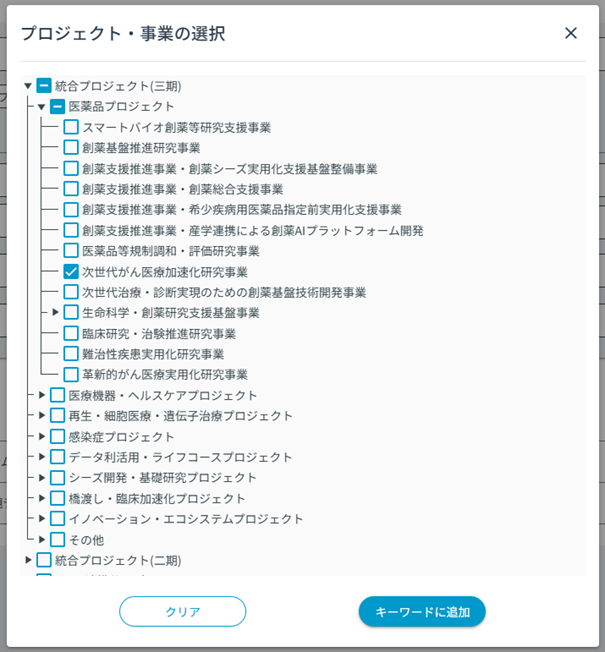Toggle the 医薬品プロジェクト partial-select checkbox

click(57, 106)
